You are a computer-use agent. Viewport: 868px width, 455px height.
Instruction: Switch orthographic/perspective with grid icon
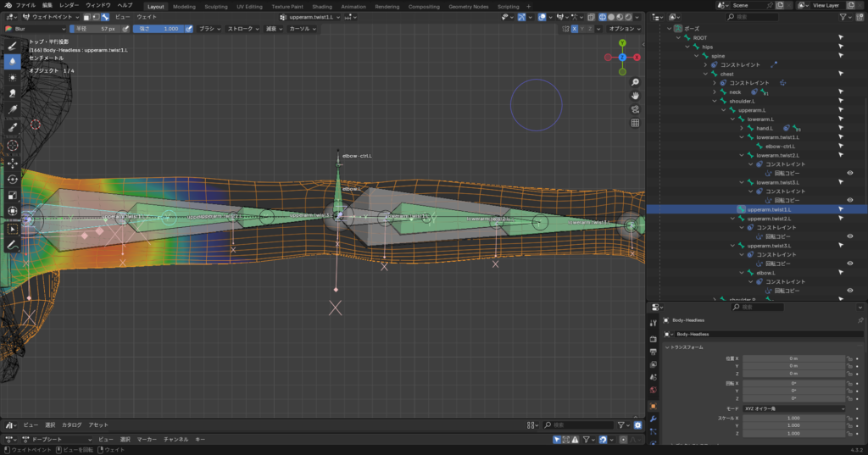coord(635,123)
